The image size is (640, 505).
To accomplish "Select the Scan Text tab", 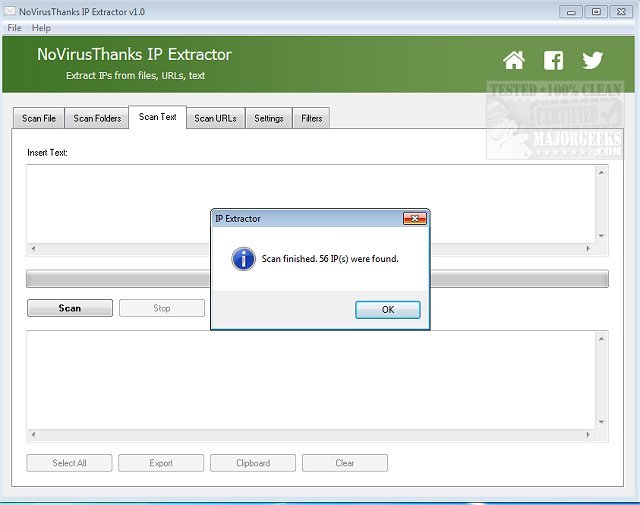I will [x=158, y=117].
